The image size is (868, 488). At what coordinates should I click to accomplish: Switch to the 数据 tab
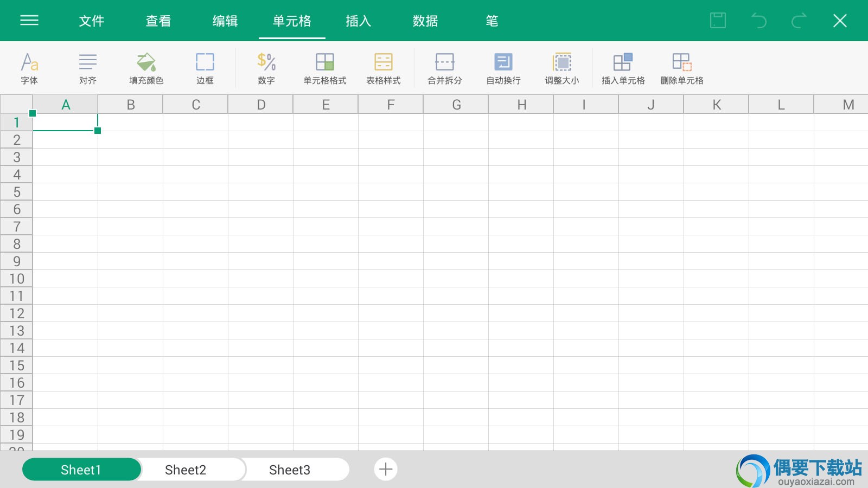point(425,21)
